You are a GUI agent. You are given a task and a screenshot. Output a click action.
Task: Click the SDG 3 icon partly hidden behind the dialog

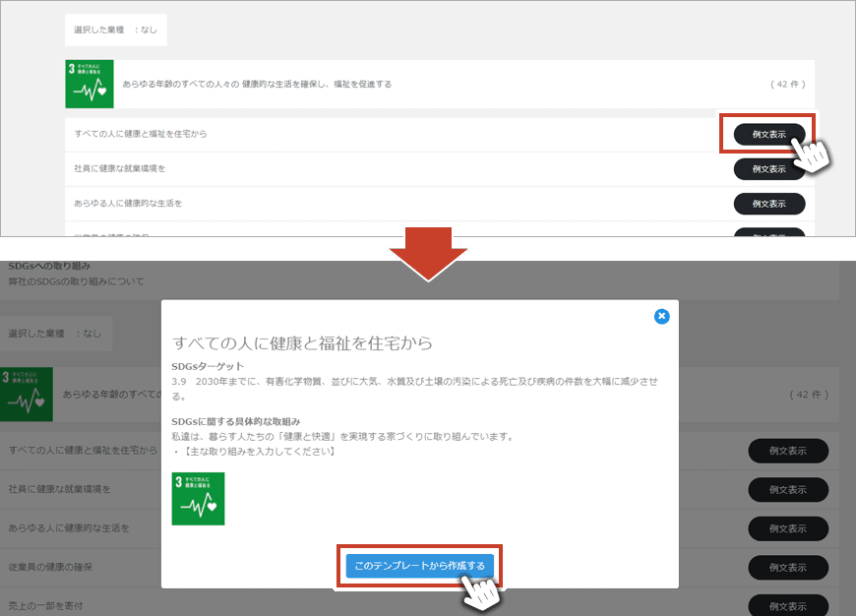tap(27, 394)
